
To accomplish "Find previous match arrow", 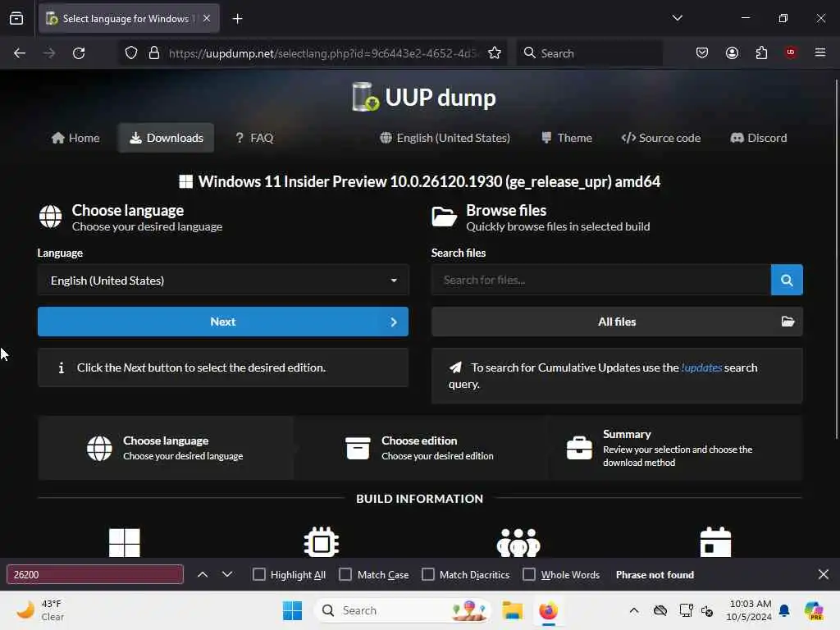I will (203, 575).
